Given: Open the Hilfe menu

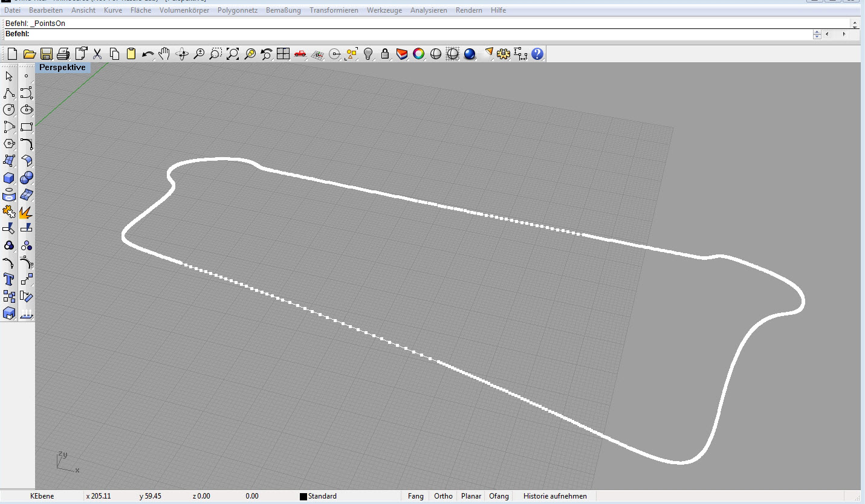Looking at the screenshot, I should click(x=499, y=10).
